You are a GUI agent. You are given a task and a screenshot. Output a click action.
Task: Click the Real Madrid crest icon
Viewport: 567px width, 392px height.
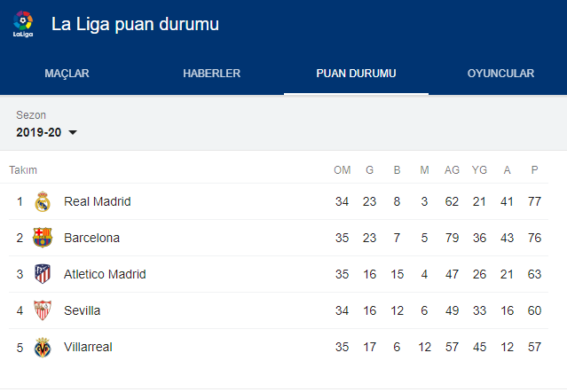[43, 201]
